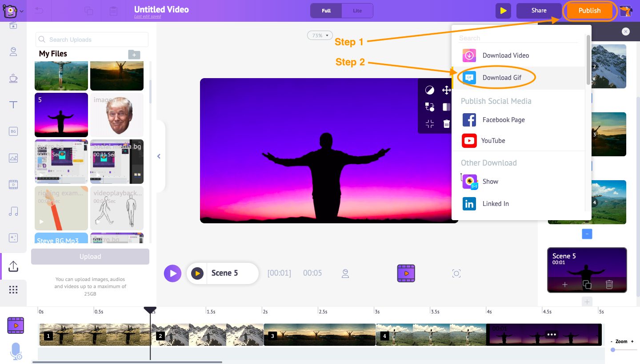Viewport: 640px width, 364px height.
Task: Click the microphone voiceover icon
Action: tap(16, 351)
